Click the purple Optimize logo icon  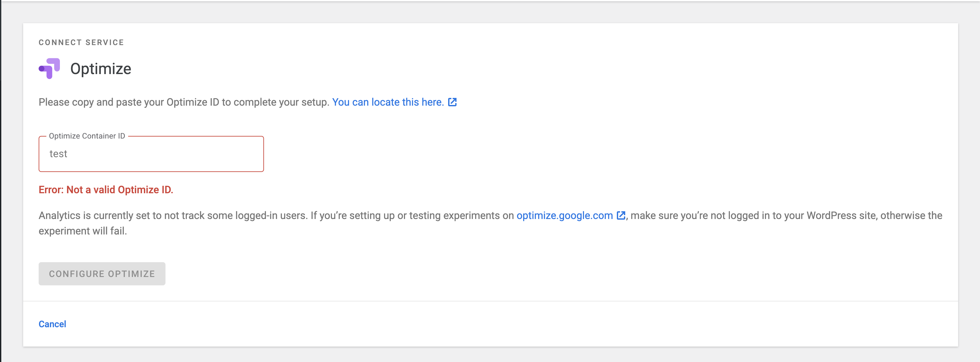point(49,69)
